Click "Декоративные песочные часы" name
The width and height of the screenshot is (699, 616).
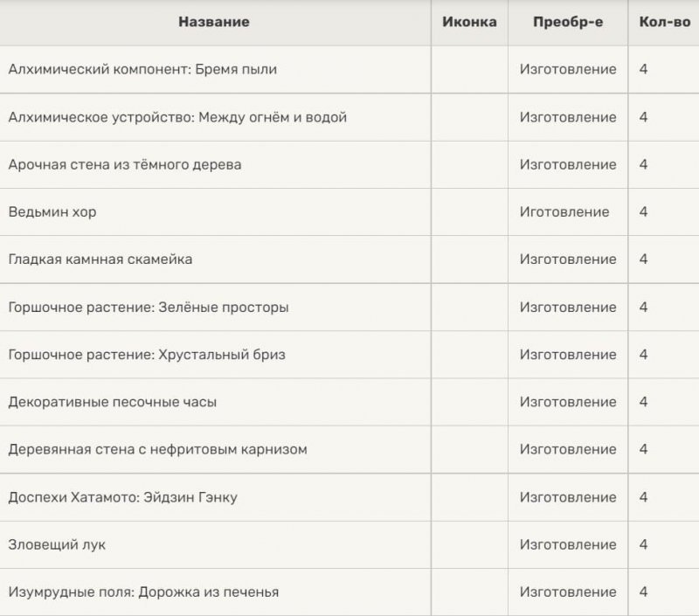coord(113,402)
